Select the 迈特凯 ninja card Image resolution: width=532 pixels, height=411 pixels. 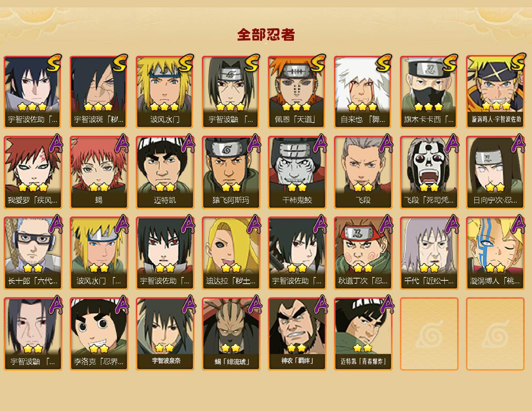tap(165, 172)
